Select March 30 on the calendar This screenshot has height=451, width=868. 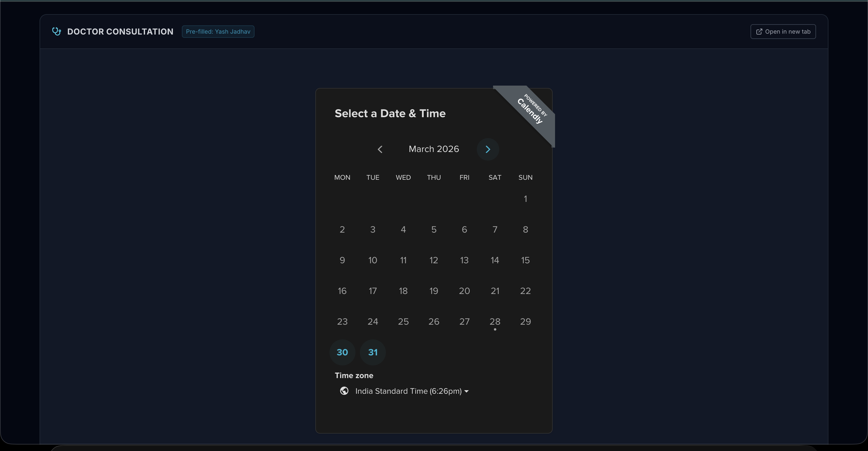[342, 352]
